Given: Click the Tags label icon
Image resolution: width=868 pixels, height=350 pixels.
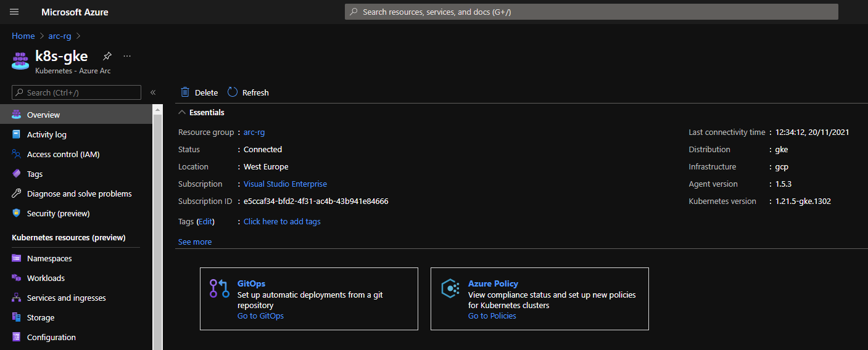Looking at the screenshot, I should (x=17, y=174).
